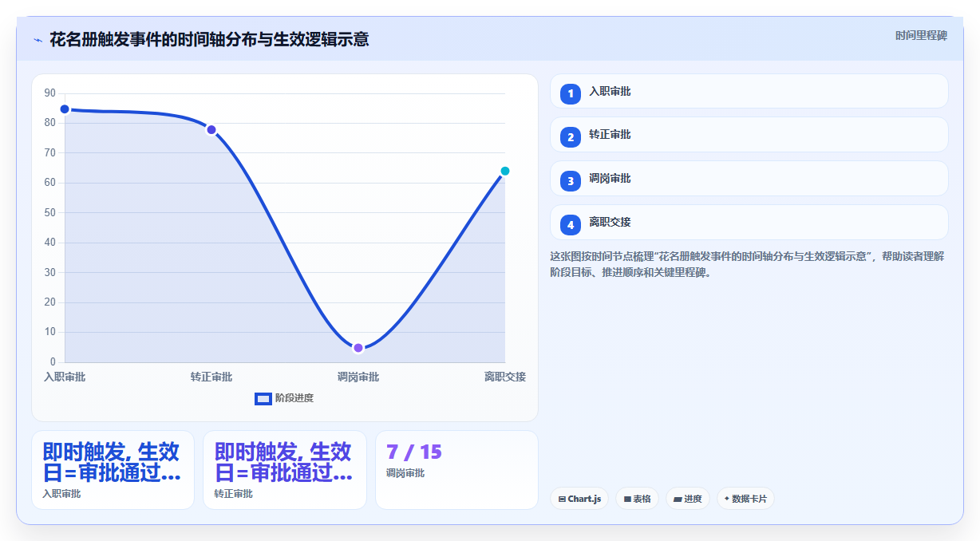Click the Chart.js tag
This screenshot has width=980, height=541.
point(579,499)
